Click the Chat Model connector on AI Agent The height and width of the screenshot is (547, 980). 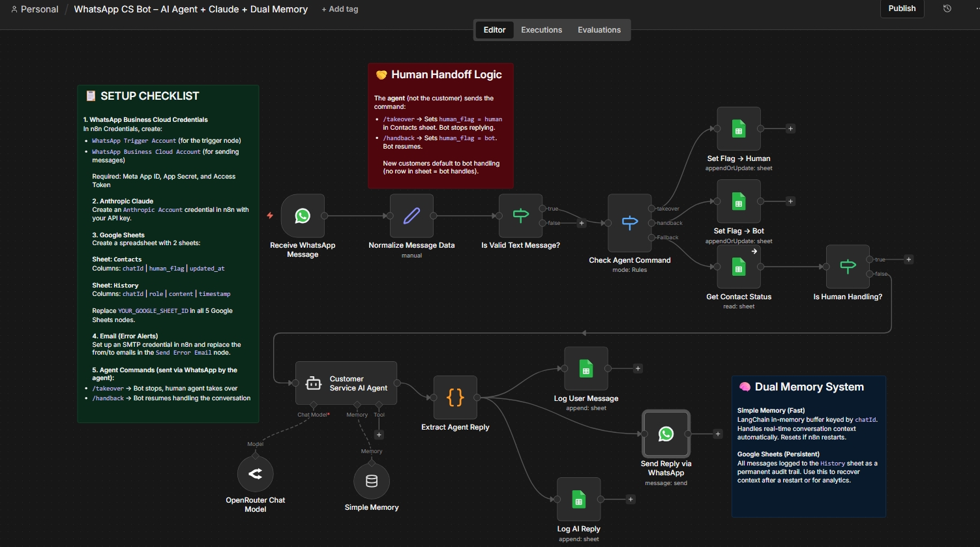(x=314, y=405)
